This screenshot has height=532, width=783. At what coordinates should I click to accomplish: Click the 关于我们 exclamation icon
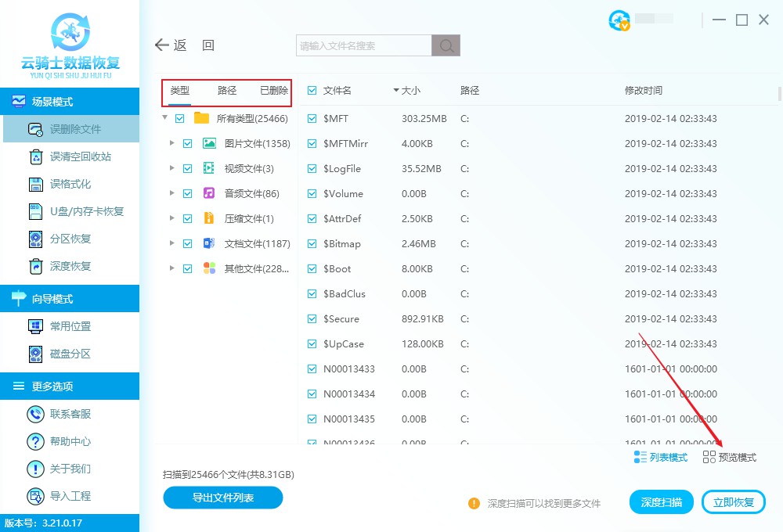point(35,469)
